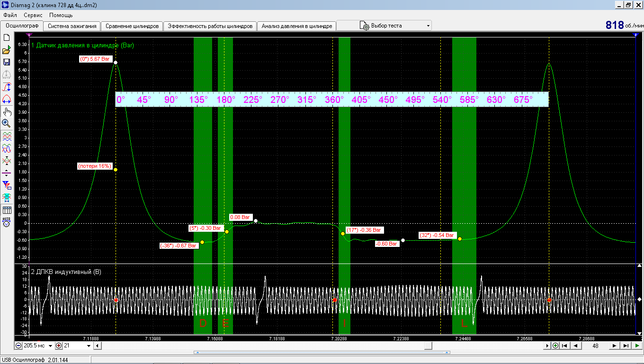Click the 'USB Осциллограф 2.01.144' status text
Screen dimensions: 644x364
(x=35, y=360)
